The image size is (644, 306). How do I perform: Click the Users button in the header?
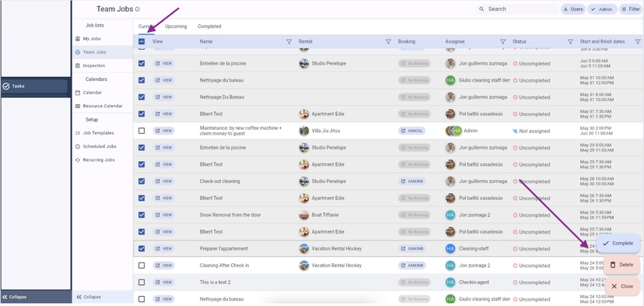click(573, 9)
